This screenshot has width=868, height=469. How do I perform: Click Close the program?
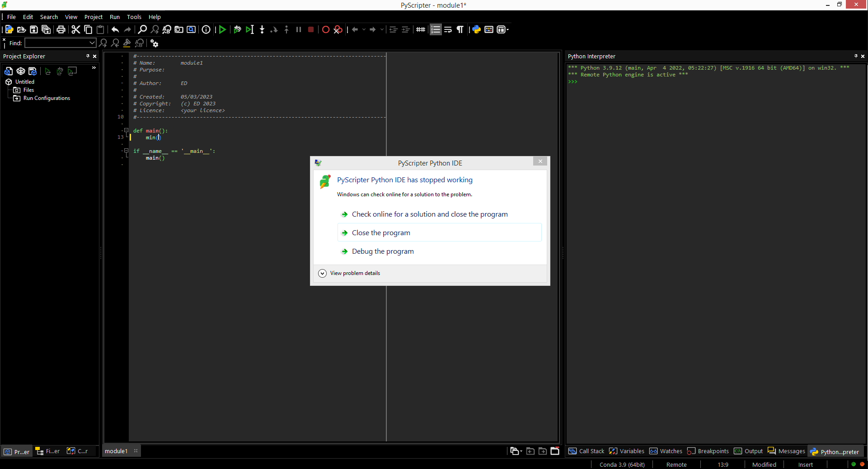click(381, 232)
